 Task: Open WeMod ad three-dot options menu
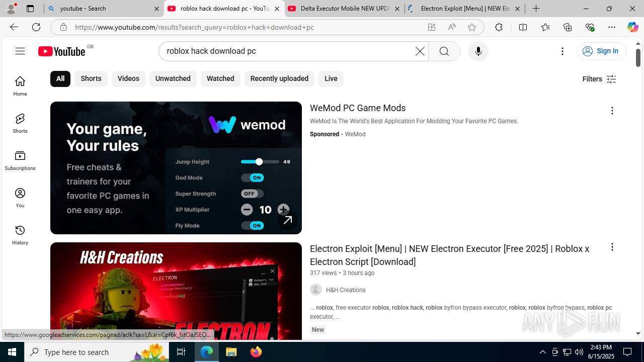[612, 111]
